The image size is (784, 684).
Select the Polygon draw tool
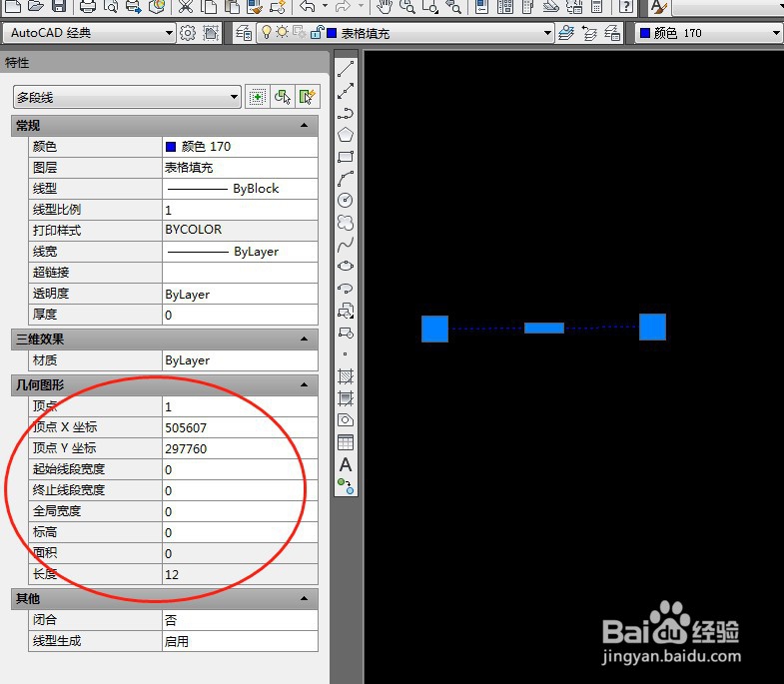click(x=346, y=135)
